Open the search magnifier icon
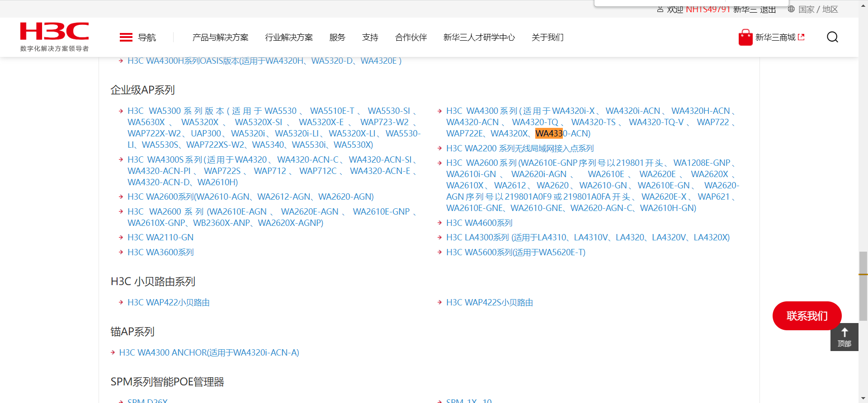Viewport: 868px width, 403px height. pyautogui.click(x=832, y=37)
